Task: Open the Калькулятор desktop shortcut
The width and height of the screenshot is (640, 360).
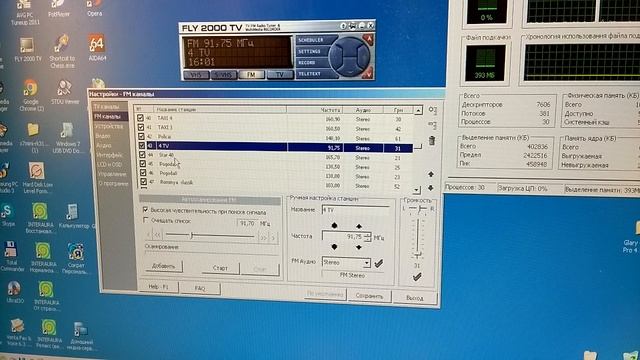Action: pyautogui.click(x=73, y=216)
